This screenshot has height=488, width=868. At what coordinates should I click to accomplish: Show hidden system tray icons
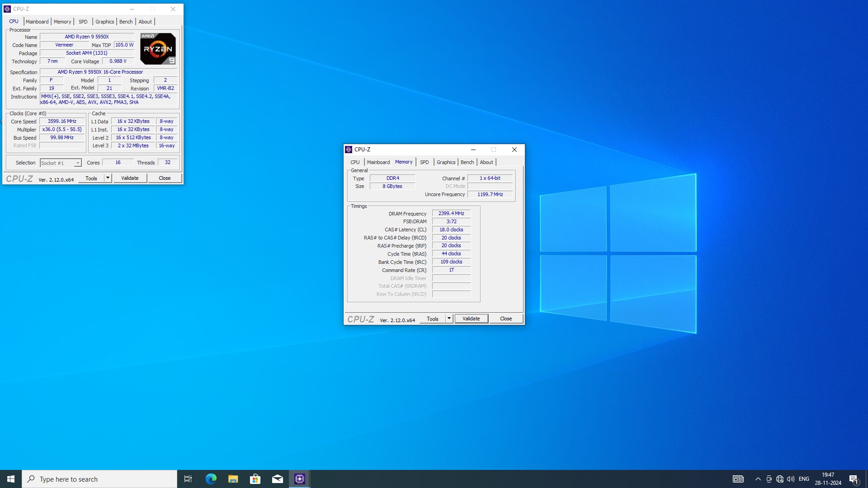pos(758,479)
